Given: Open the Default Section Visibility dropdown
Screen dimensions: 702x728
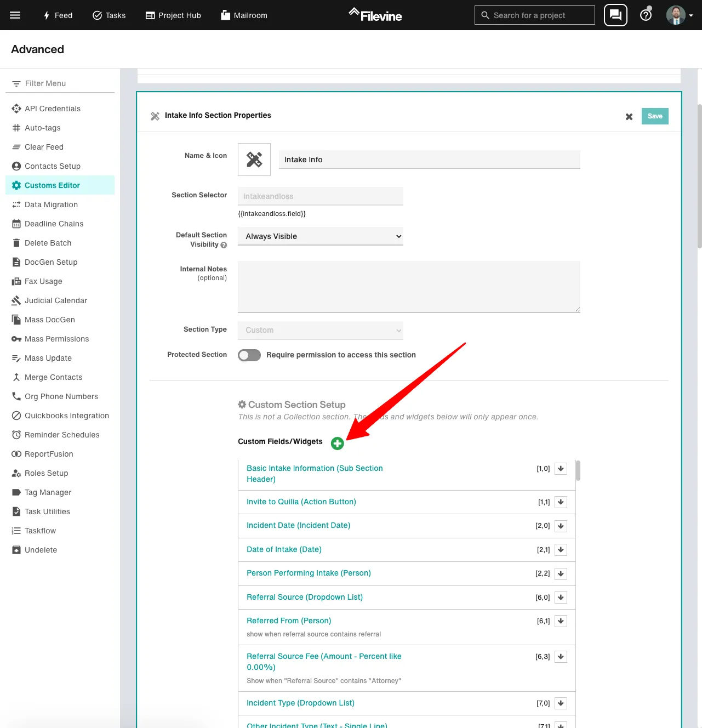Looking at the screenshot, I should (321, 236).
